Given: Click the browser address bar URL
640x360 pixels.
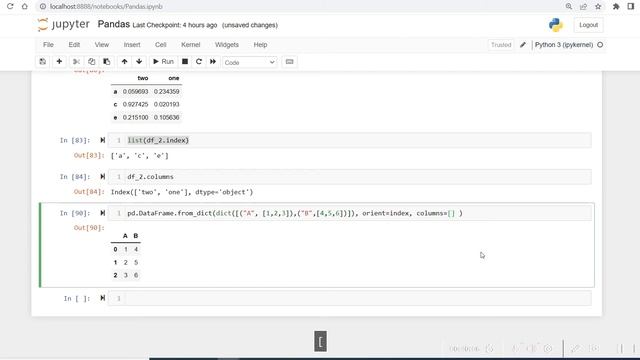Looking at the screenshot, I should [106, 7].
